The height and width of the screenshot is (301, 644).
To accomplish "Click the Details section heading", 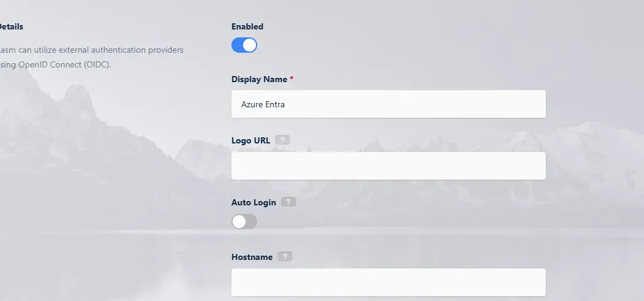I will click(11, 26).
